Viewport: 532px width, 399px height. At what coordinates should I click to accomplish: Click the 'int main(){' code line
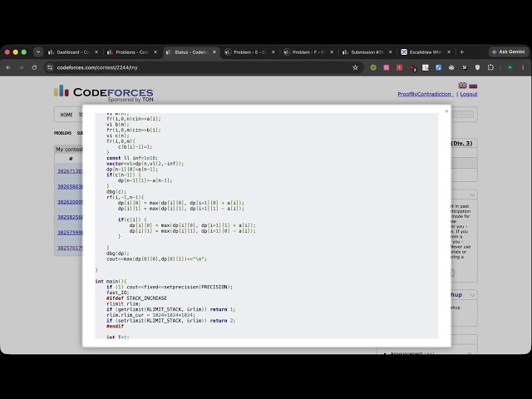[x=111, y=281]
